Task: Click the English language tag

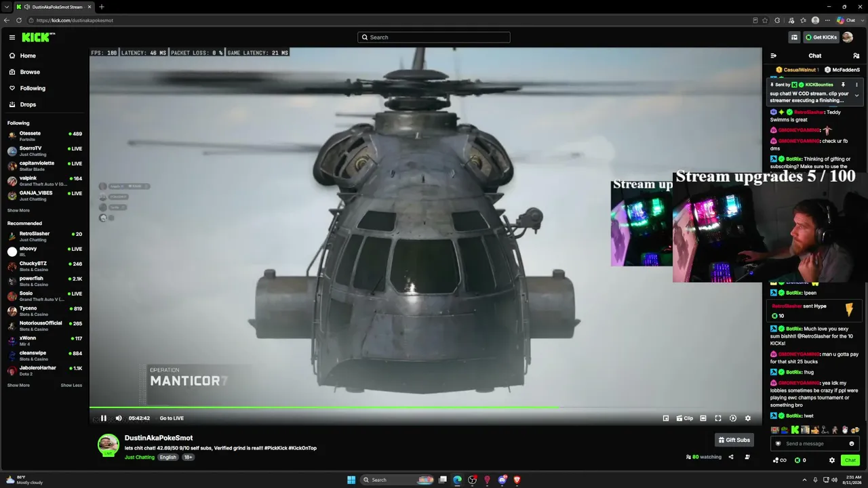Action: click(x=168, y=457)
